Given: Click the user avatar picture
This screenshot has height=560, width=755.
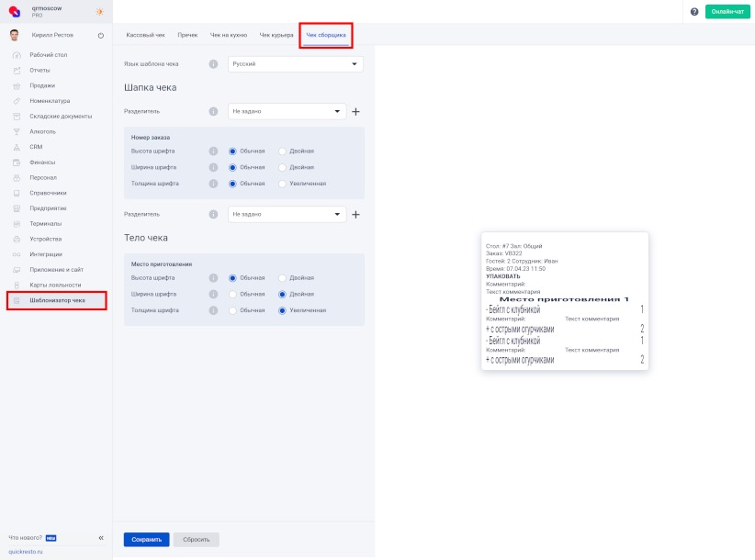Looking at the screenshot, I should (15, 35).
